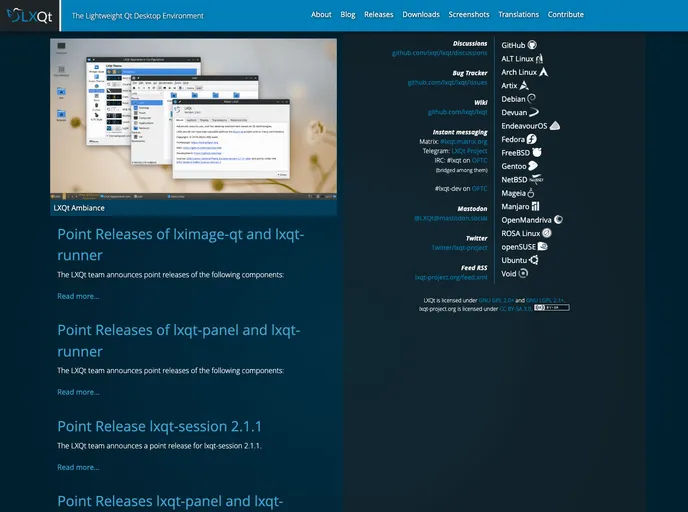688x512 pixels.
Task: Click the Fedora logo icon
Action: [x=531, y=139]
